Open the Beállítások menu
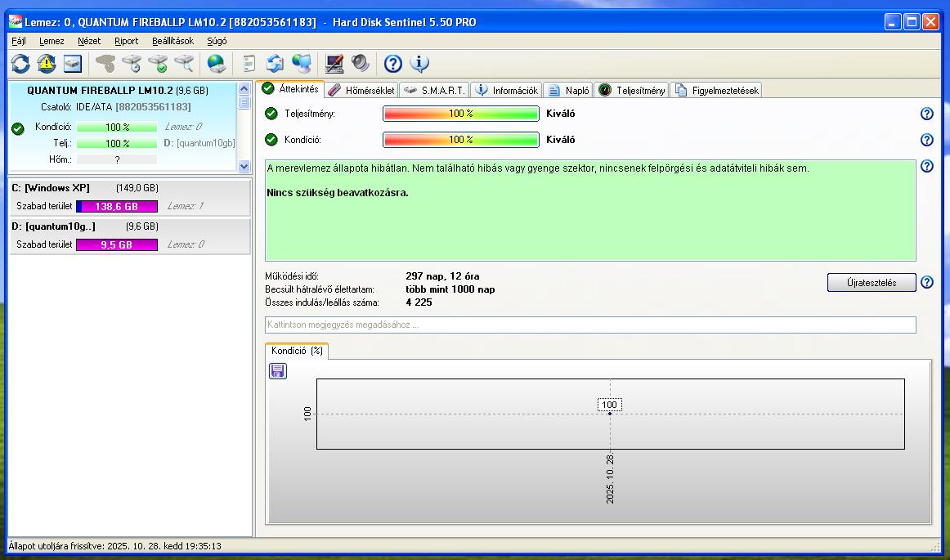Viewport: 950px width, 560px height. 173,41
